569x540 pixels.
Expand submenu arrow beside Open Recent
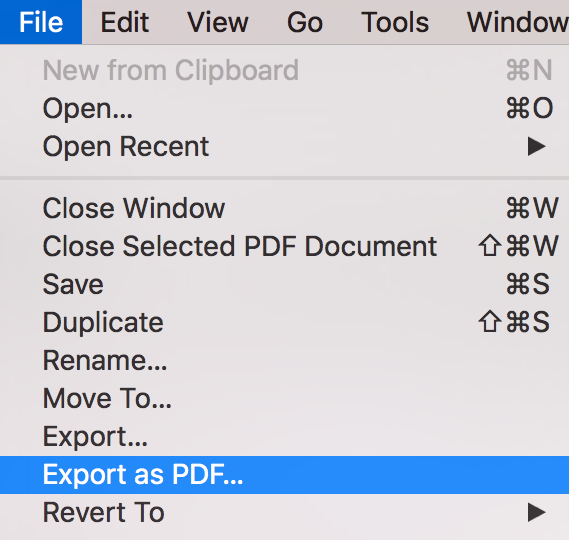click(x=537, y=146)
